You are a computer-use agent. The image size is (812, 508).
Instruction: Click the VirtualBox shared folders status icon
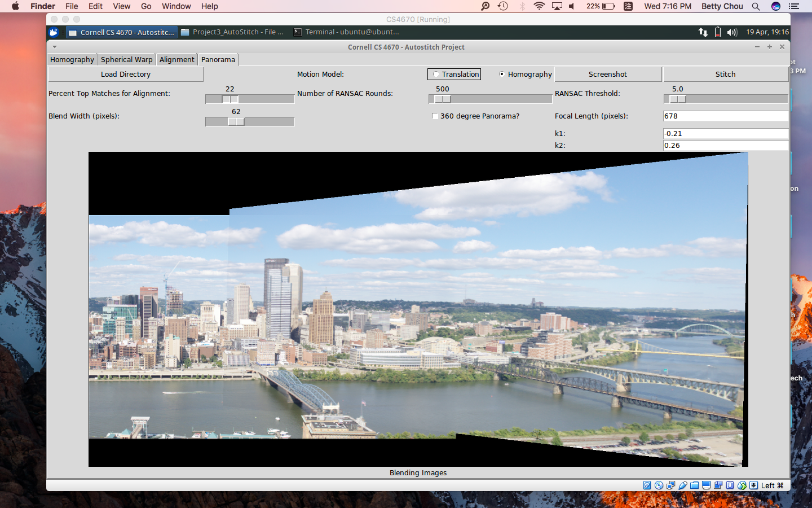coord(694,485)
